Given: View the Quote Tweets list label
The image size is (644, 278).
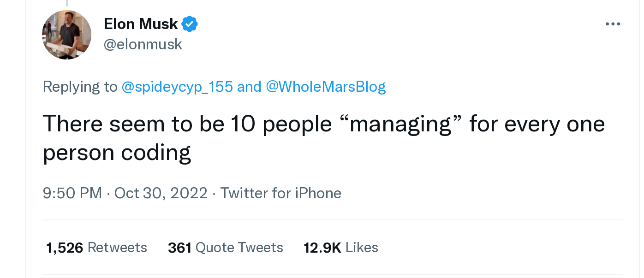Looking at the screenshot, I should (x=239, y=248).
